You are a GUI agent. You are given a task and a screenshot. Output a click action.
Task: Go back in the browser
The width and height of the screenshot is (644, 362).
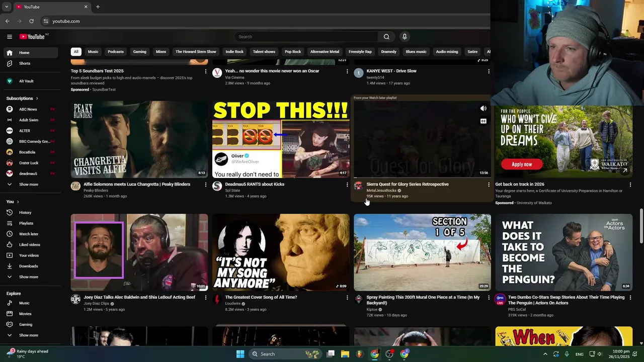tap(8, 21)
